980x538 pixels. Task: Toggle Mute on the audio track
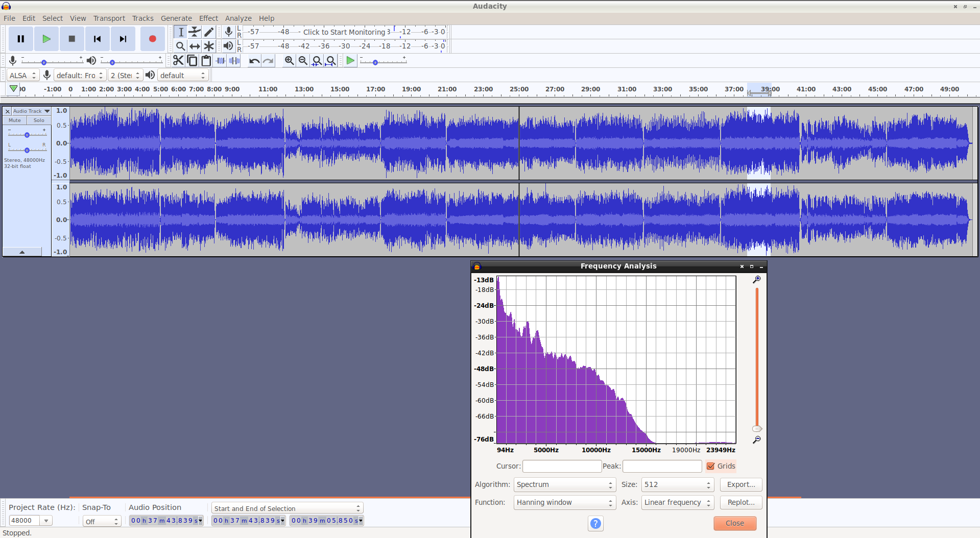tap(15, 120)
